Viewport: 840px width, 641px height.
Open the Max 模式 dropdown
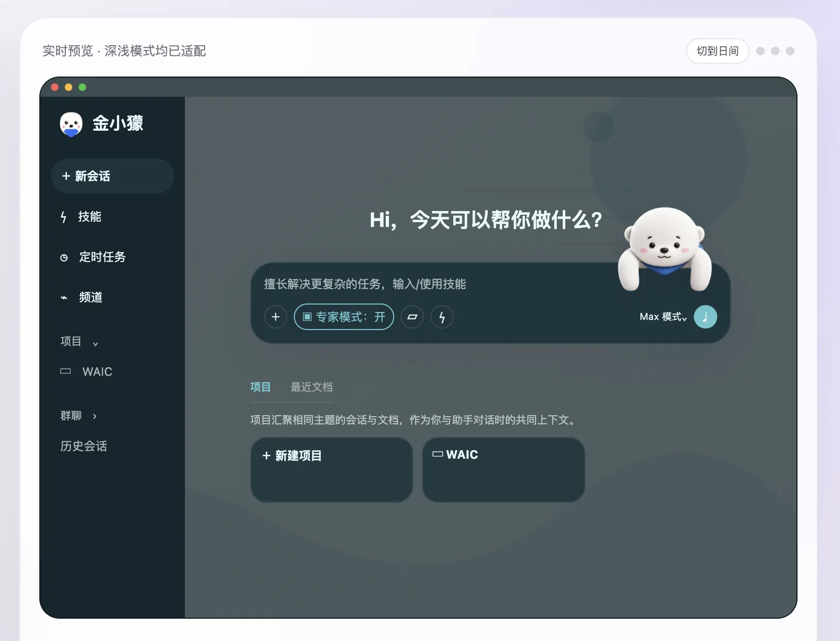pyautogui.click(x=663, y=317)
